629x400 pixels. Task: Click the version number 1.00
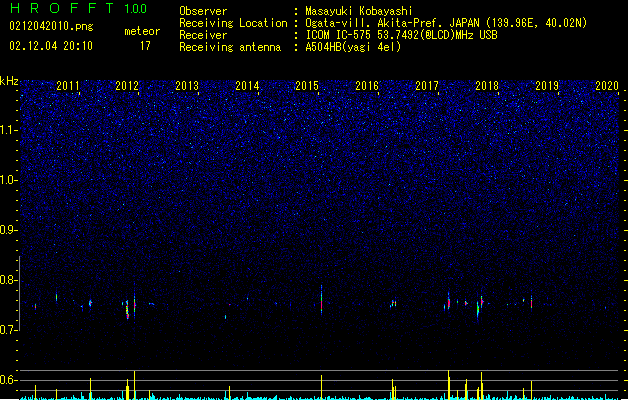136,8
